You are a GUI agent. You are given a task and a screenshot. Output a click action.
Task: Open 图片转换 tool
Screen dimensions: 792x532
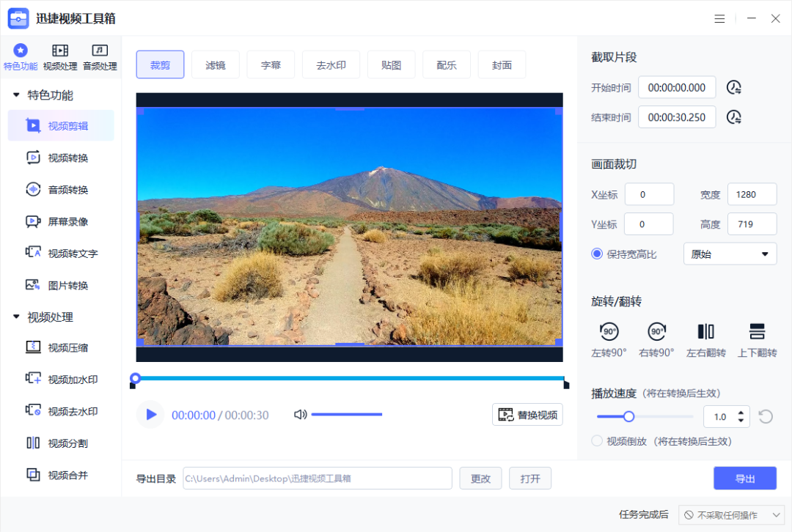point(61,285)
